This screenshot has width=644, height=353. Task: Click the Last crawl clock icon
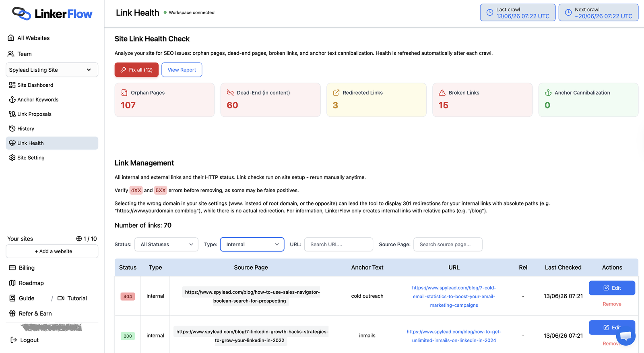click(x=490, y=12)
